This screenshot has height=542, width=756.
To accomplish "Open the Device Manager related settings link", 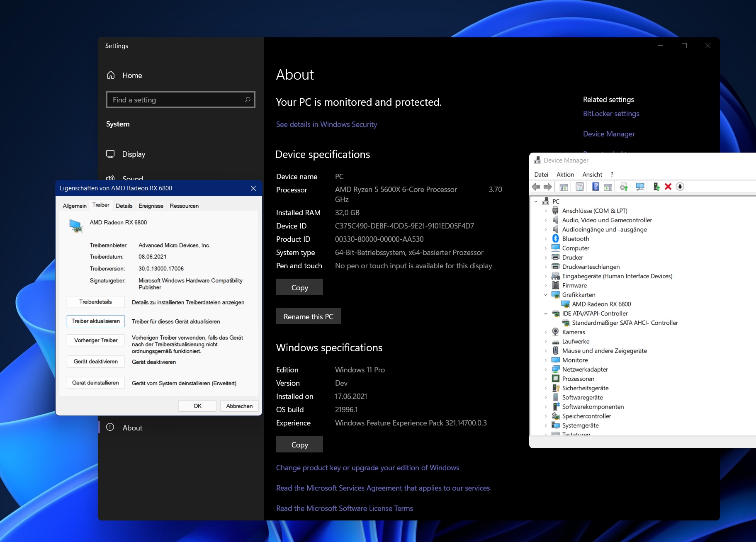I will coord(609,134).
